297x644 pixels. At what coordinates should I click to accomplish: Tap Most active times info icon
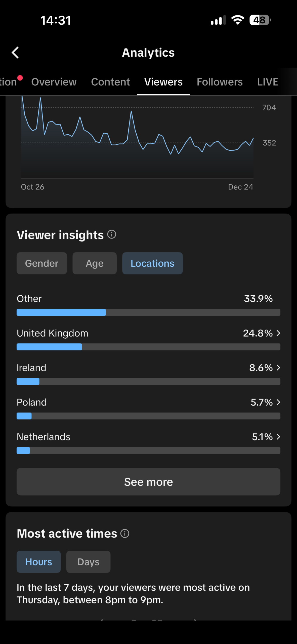click(125, 533)
